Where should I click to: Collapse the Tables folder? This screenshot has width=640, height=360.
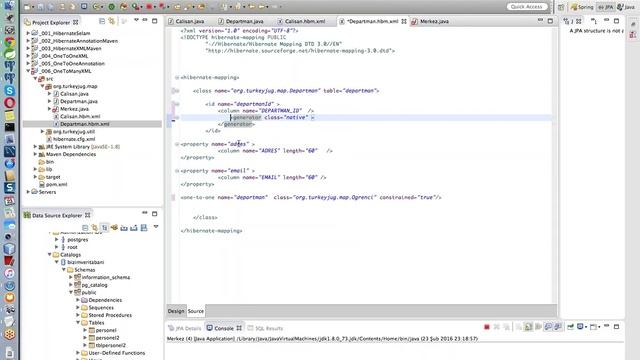78,322
